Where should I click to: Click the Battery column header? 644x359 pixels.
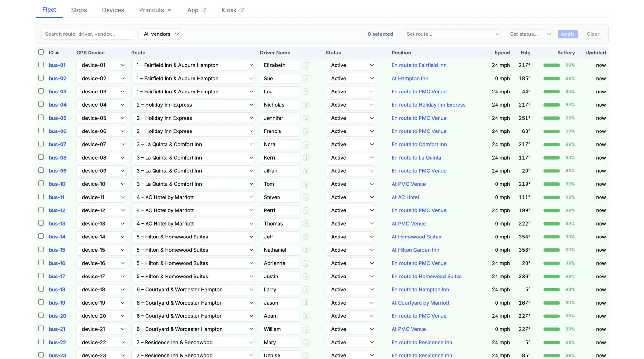566,53
